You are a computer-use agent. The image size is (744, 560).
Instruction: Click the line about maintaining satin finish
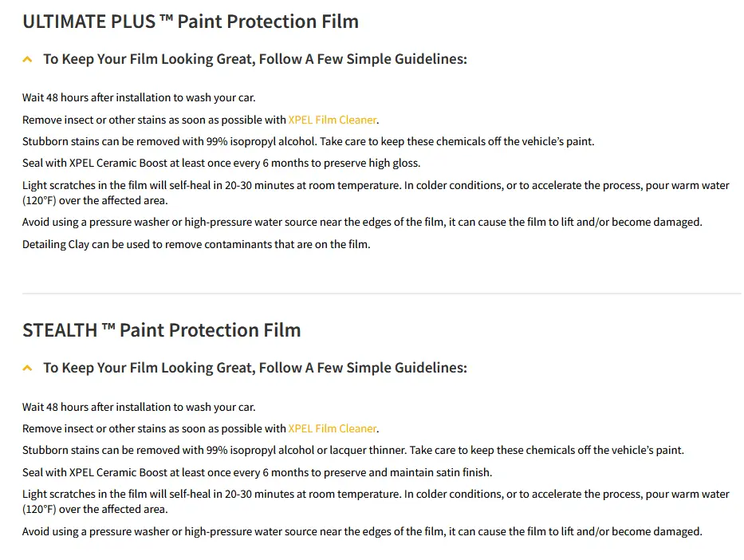click(x=257, y=472)
